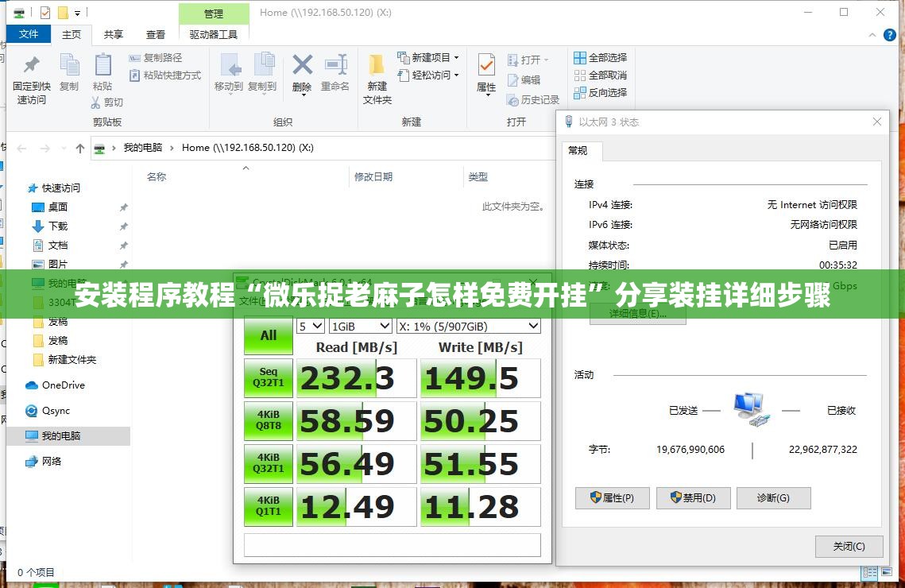Click Diagnose button in Ethernet status
905x588 pixels.
773,498
